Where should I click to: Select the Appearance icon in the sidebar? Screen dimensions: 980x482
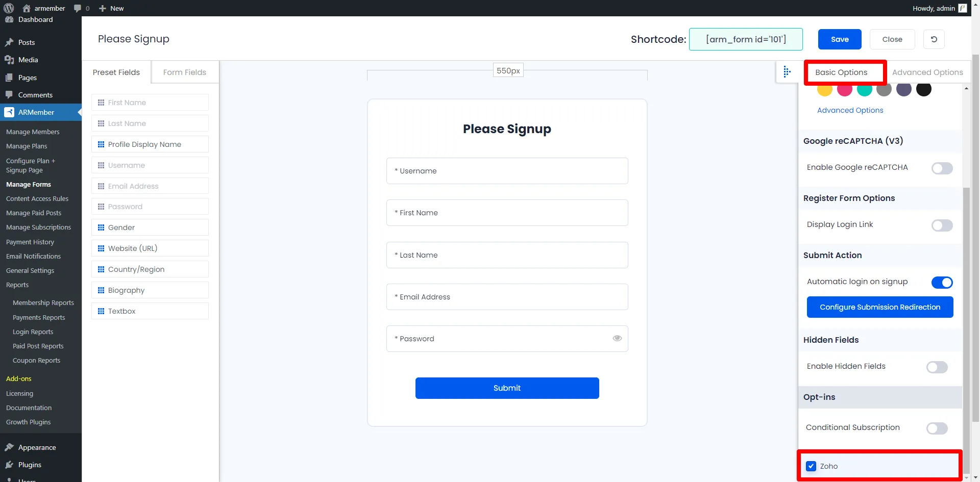[9, 447]
